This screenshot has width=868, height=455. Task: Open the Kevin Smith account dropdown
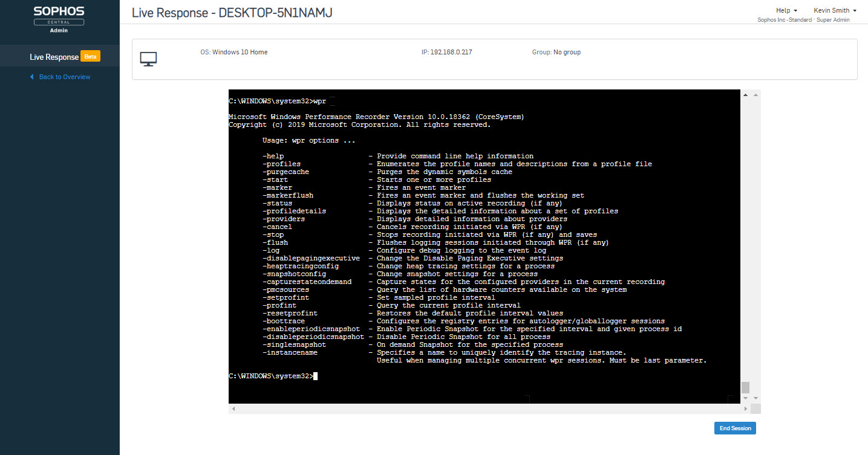(x=835, y=10)
